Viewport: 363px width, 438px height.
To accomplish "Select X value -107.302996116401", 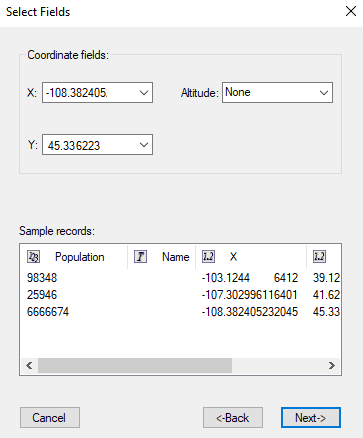I will coord(249,295).
